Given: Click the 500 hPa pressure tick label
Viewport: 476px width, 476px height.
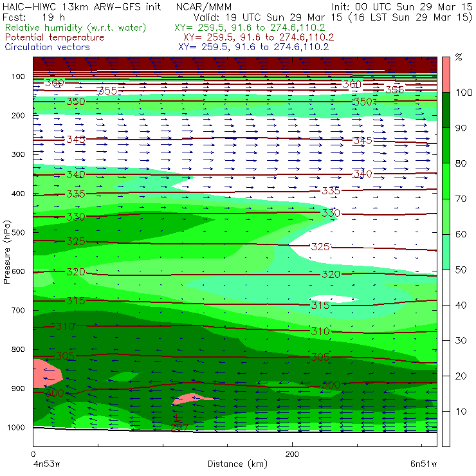Looking at the screenshot, I should tap(18, 233).
